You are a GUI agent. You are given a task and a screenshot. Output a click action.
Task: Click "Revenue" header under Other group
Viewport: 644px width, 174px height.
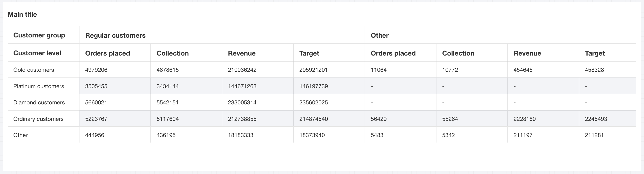pyautogui.click(x=527, y=53)
